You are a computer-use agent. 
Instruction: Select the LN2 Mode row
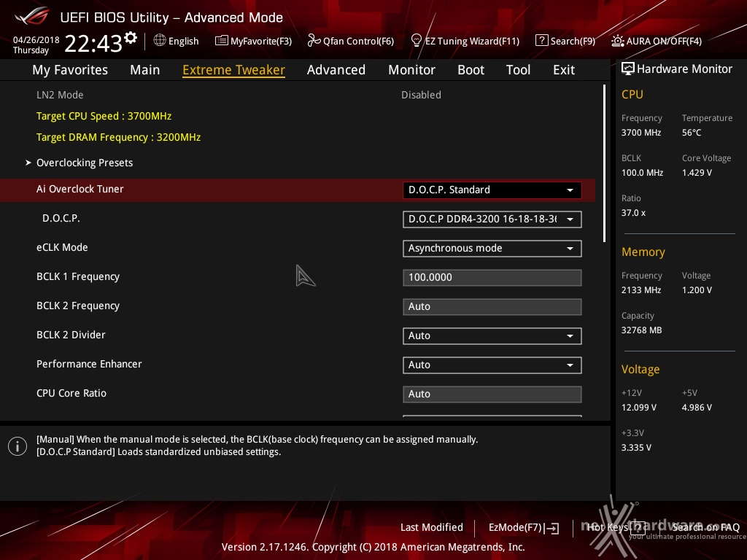pos(298,95)
